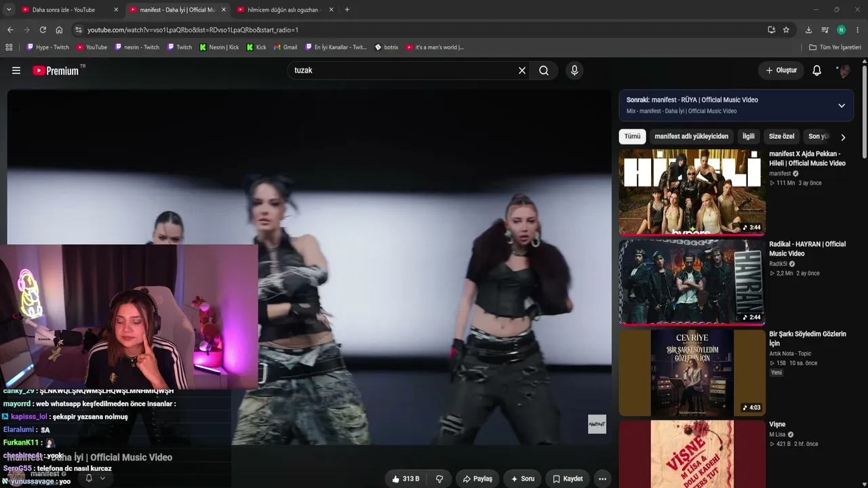Visit the Radik5l channel name
This screenshot has height=488, width=868.
point(778,264)
